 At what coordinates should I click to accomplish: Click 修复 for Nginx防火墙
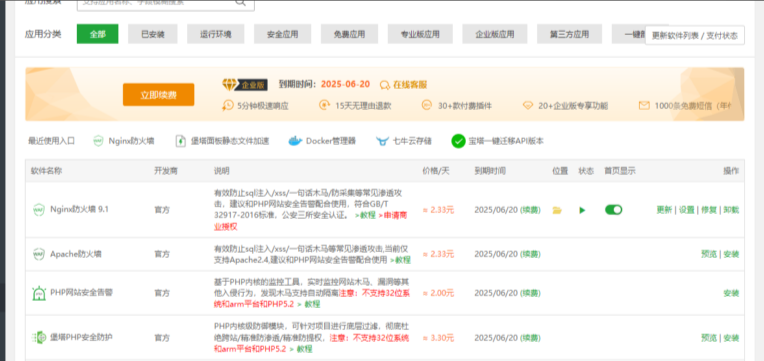[709, 210]
